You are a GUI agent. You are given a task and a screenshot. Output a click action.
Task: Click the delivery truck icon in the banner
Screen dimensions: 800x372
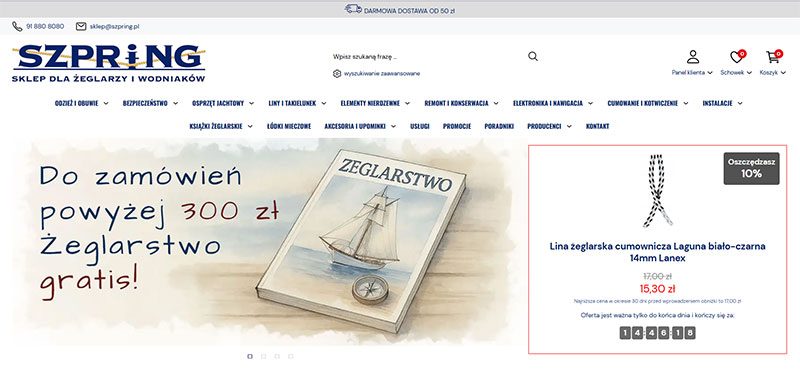click(353, 9)
